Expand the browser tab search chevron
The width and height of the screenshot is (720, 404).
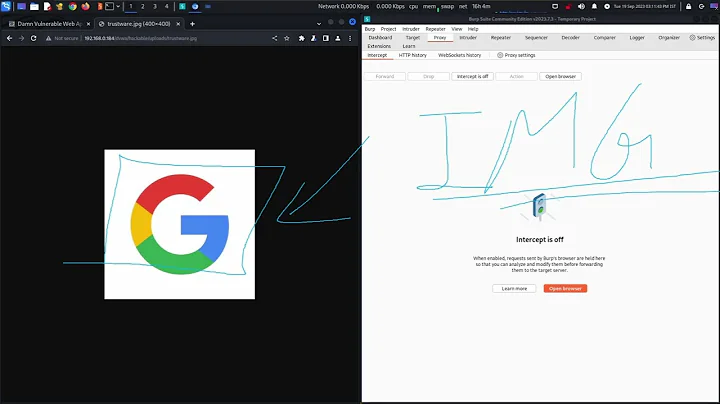(x=319, y=24)
